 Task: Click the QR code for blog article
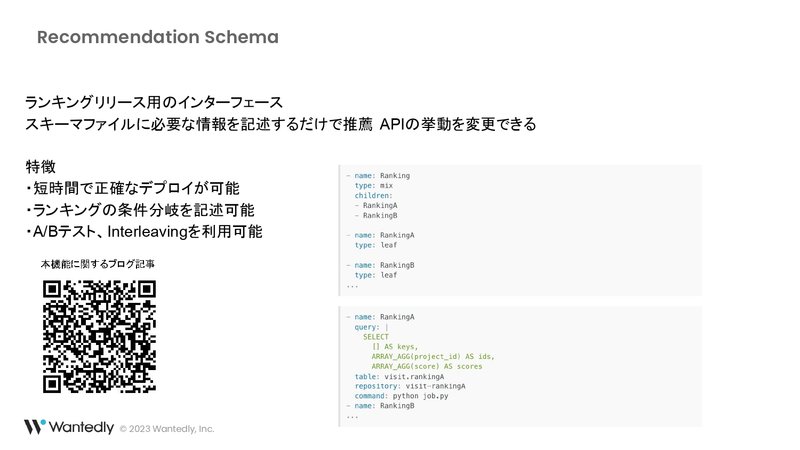pos(99,336)
